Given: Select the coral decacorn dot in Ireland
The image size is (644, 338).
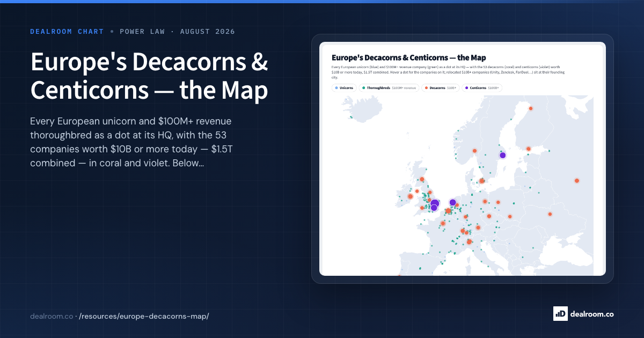Looking at the screenshot, I should [411, 196].
